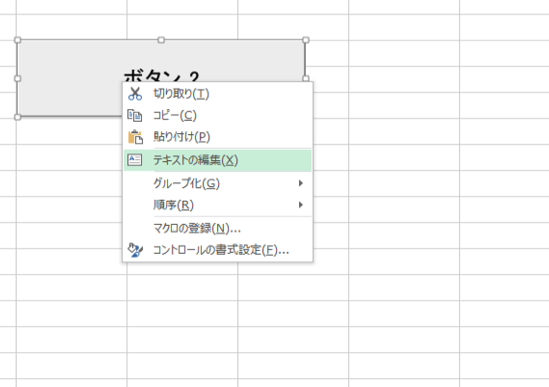Open マクロの登録(N)... menu entry
549x387 pixels.
217,229
